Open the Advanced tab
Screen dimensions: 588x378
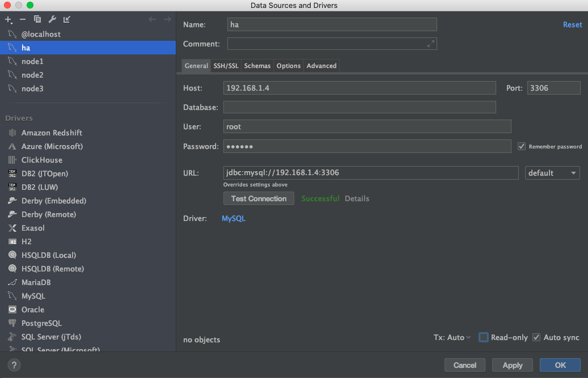[x=322, y=66]
